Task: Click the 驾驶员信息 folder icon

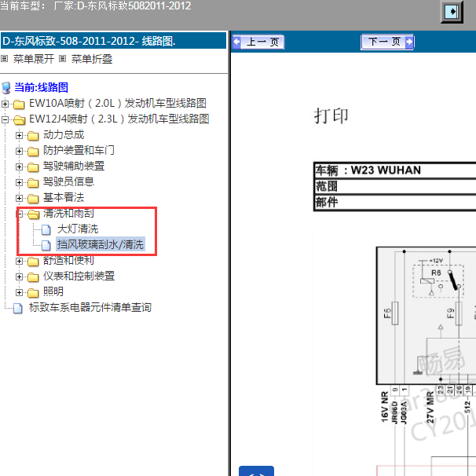Action: 33,183
